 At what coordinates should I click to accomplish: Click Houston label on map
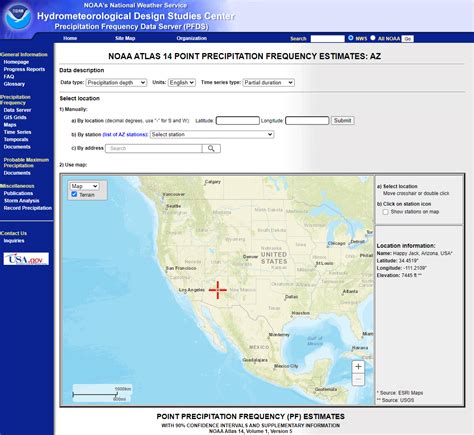tap(301, 313)
